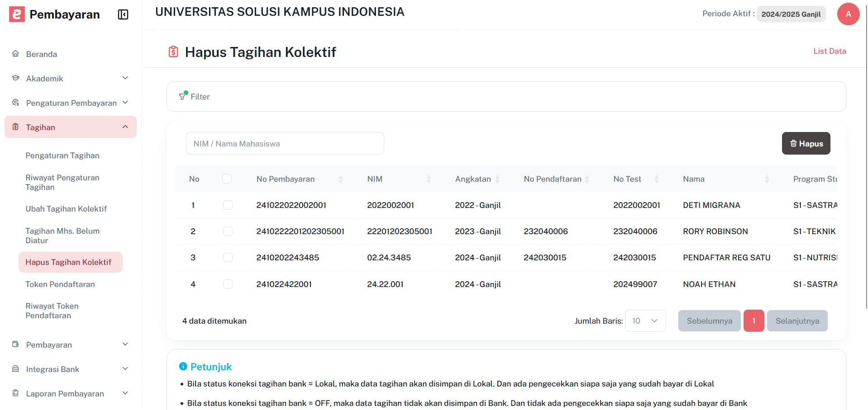Click the NIM / Nama Mahasiswa search field

tap(285, 143)
